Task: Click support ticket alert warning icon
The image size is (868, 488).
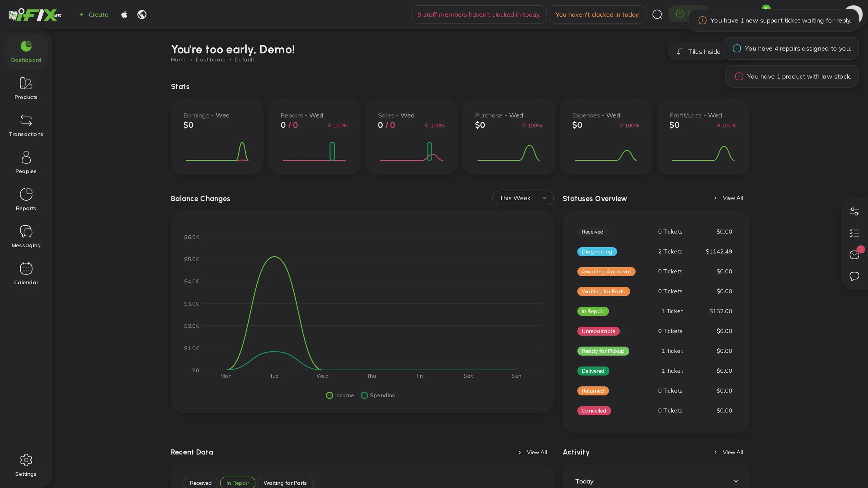Action: [702, 21]
